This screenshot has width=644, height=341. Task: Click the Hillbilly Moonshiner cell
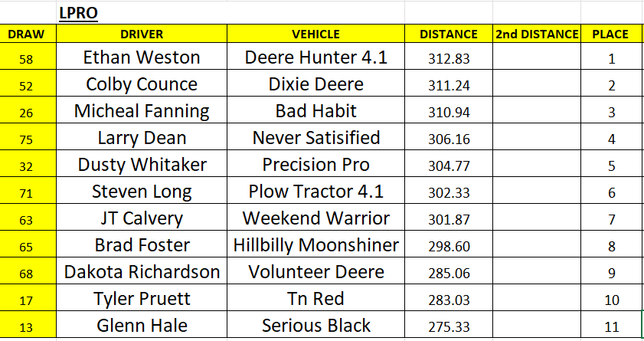315,246
